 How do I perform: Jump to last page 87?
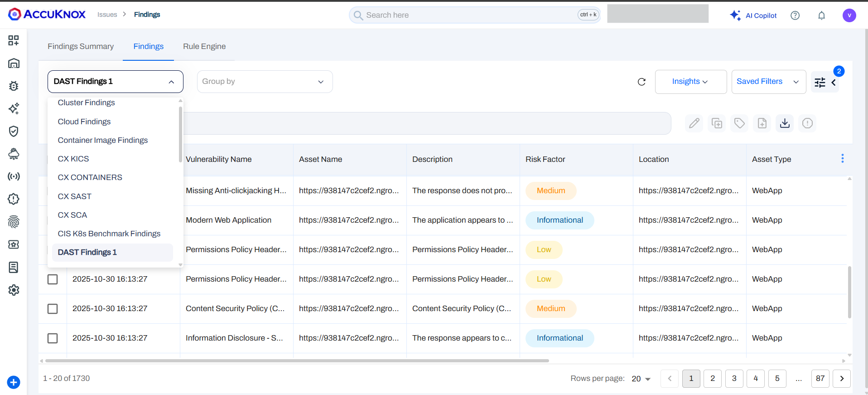(820, 379)
